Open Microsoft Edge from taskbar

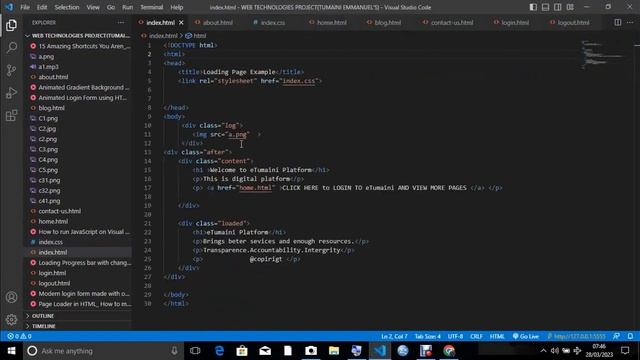[x=219, y=351]
